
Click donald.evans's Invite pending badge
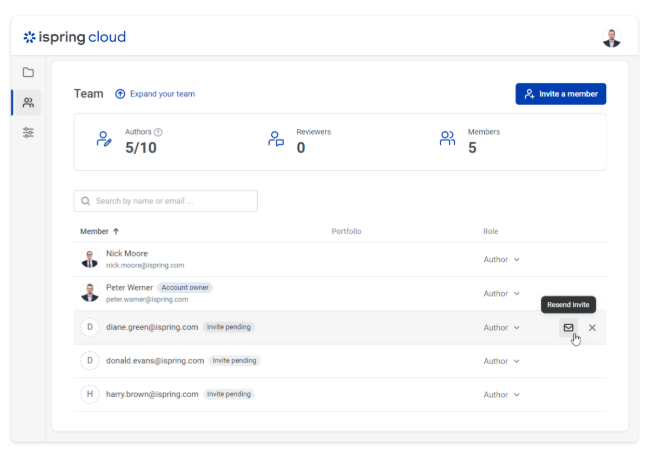pyautogui.click(x=234, y=361)
